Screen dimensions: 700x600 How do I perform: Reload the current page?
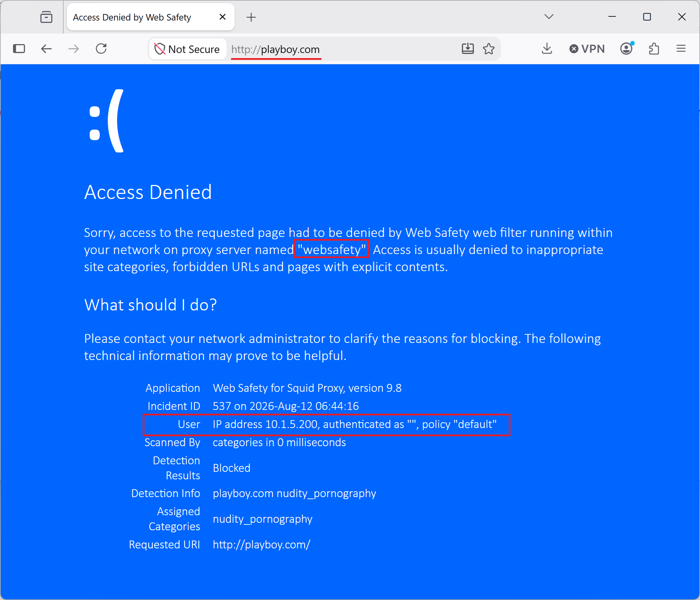point(101,49)
